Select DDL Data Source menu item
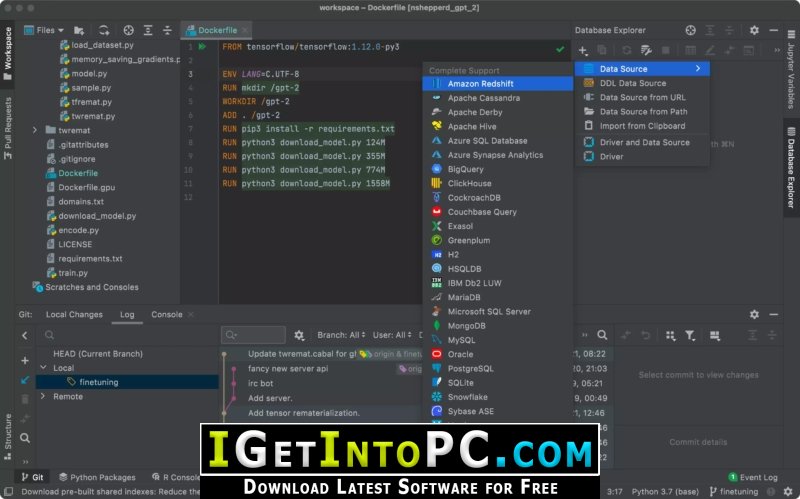800x499 pixels. pyautogui.click(x=642, y=83)
